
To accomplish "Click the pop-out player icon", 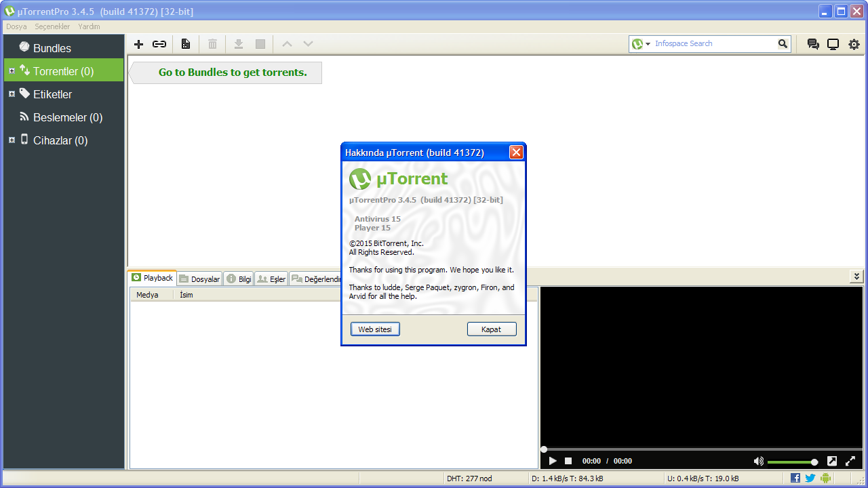I will tap(832, 461).
